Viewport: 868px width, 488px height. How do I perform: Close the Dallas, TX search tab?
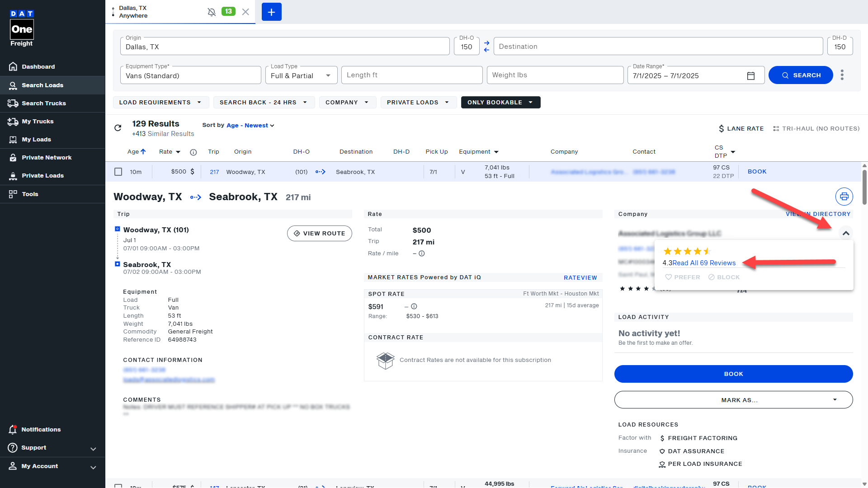click(245, 12)
